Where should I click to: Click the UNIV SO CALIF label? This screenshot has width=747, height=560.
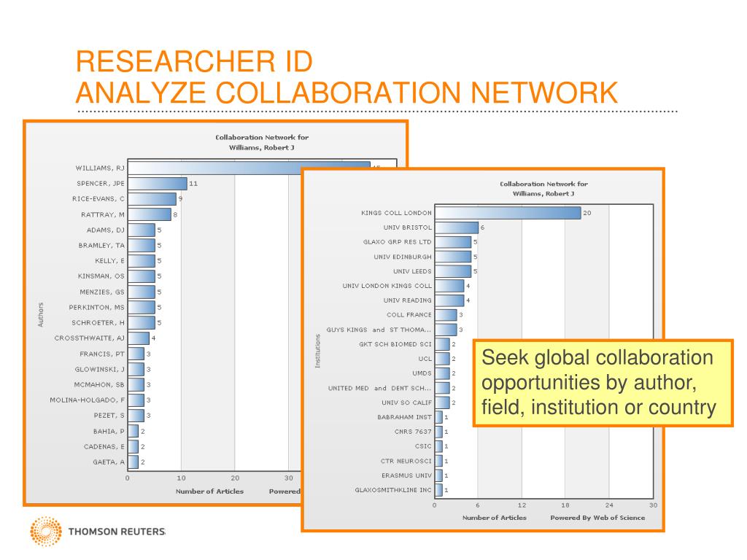click(x=406, y=402)
